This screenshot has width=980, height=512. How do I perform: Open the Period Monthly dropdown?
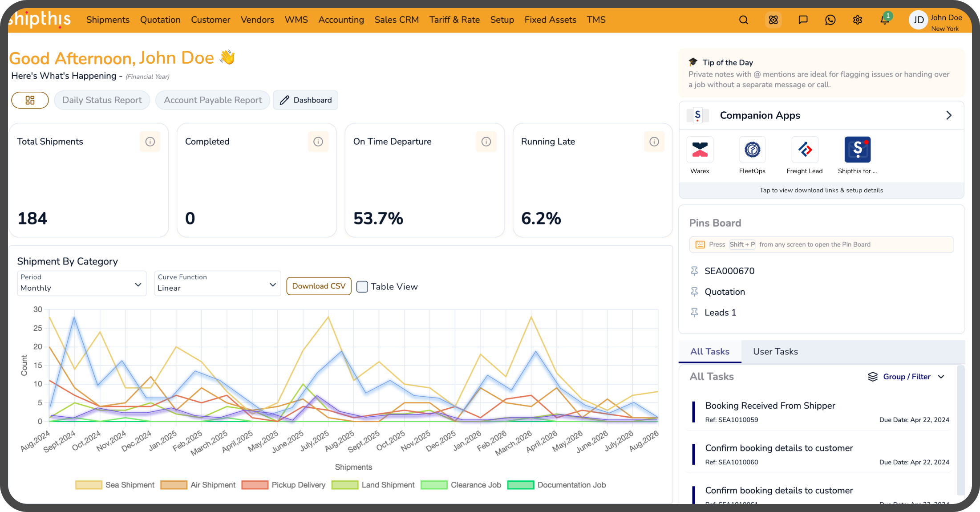point(82,283)
